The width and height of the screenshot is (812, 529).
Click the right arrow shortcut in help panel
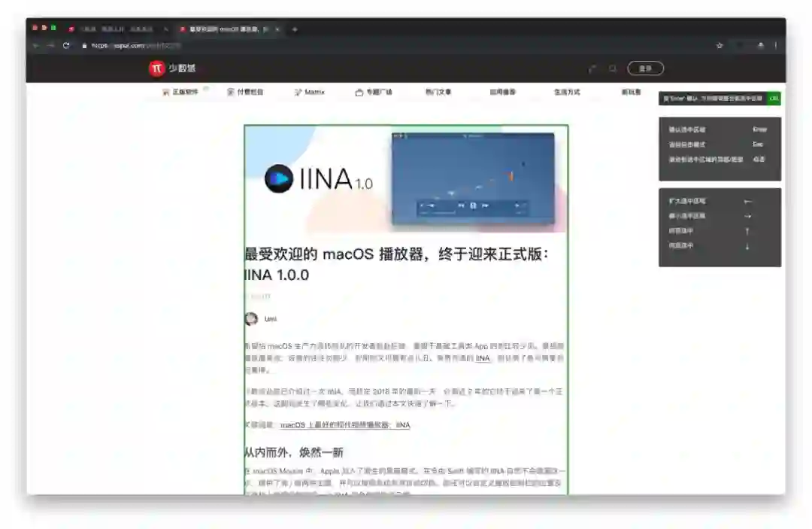pos(747,216)
